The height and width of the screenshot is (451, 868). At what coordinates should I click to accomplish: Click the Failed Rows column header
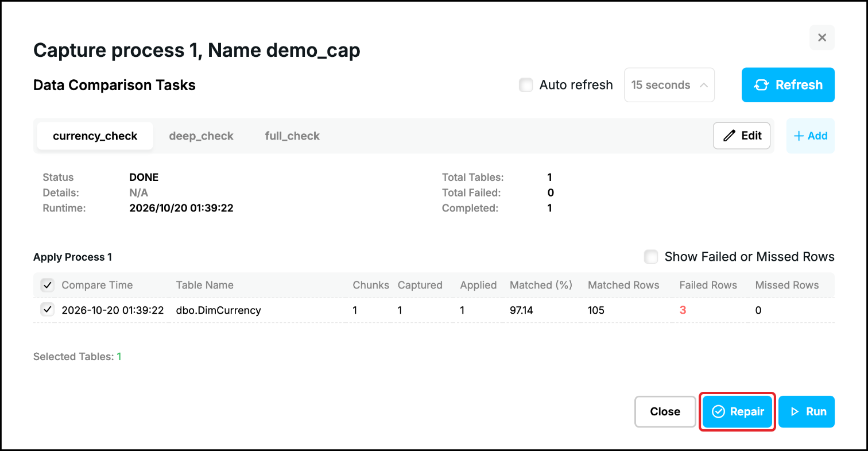[x=708, y=285]
